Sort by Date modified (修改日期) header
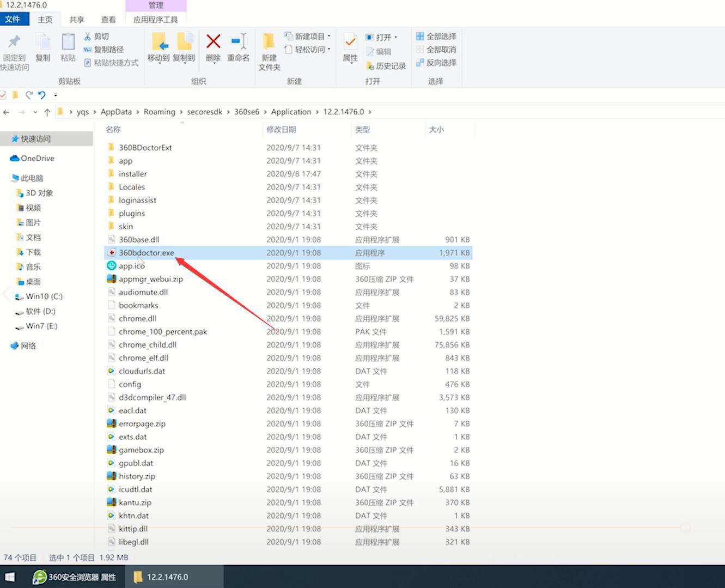 [281, 129]
